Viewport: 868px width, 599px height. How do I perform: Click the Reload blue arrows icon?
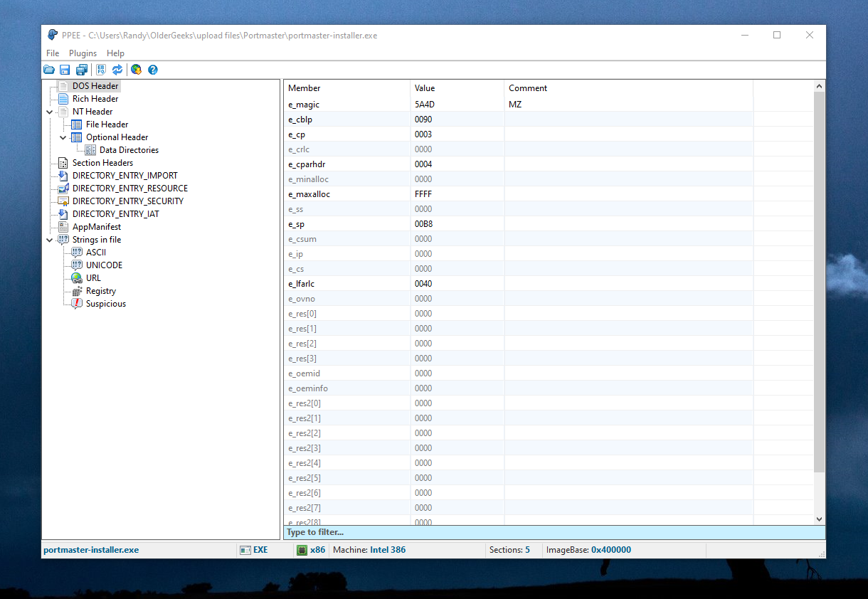(x=117, y=70)
